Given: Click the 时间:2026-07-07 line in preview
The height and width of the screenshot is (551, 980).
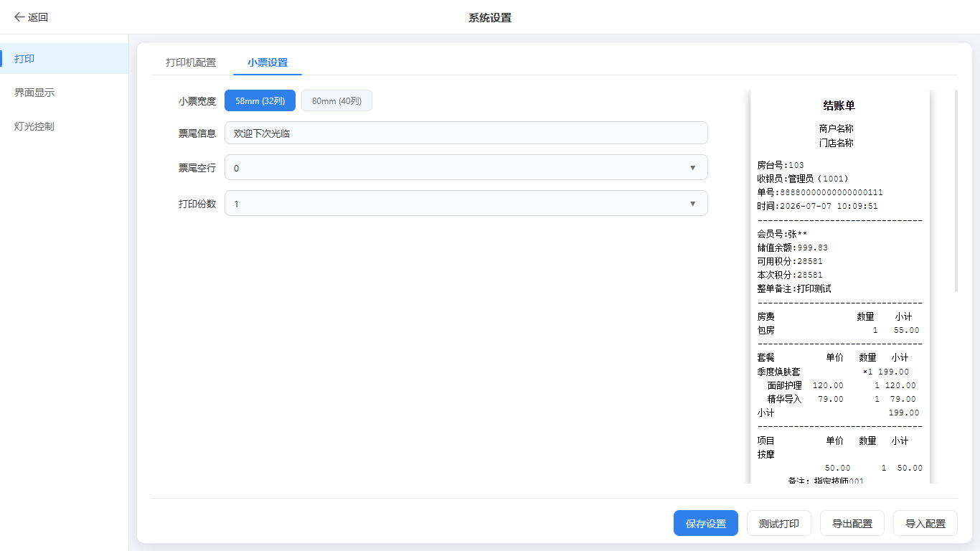Looking at the screenshot, I should (x=817, y=206).
